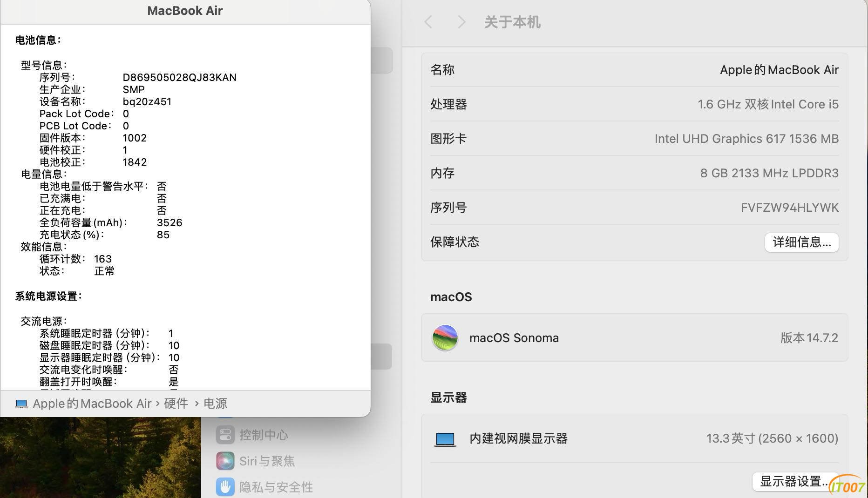Click processor value 1.6 GHz 双核Intel Core i5
This screenshot has height=498, width=868.
tap(768, 104)
